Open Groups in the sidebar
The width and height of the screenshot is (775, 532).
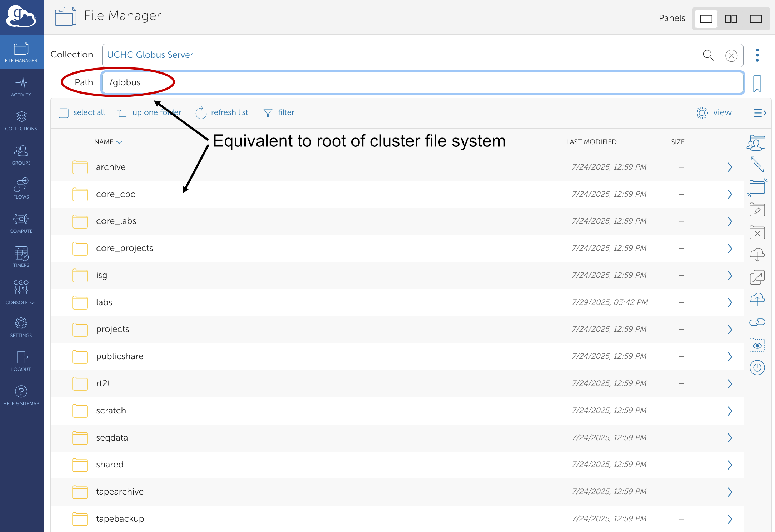21,155
